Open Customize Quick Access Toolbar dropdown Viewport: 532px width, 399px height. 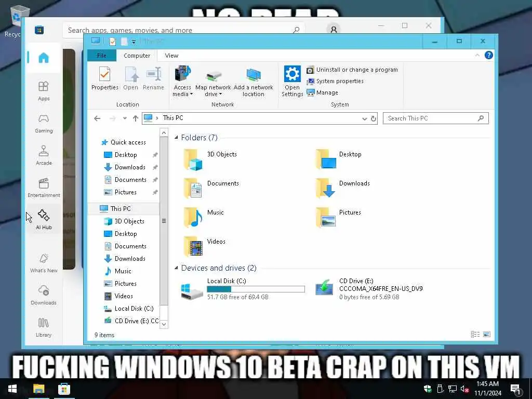tap(134, 42)
